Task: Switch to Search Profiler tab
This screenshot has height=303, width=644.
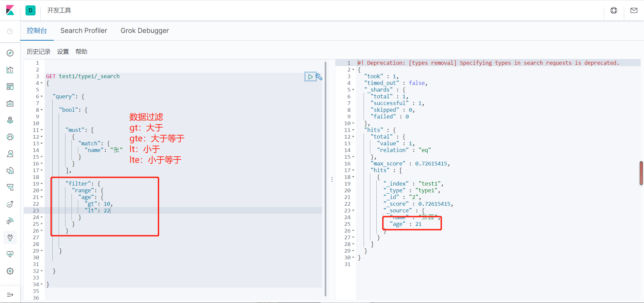Action: [84, 31]
